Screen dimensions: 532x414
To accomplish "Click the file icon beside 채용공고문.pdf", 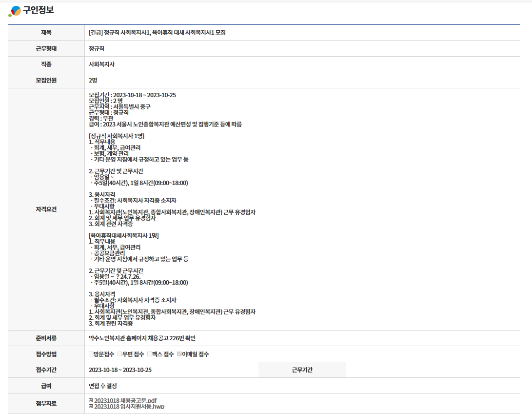I will (91, 400).
